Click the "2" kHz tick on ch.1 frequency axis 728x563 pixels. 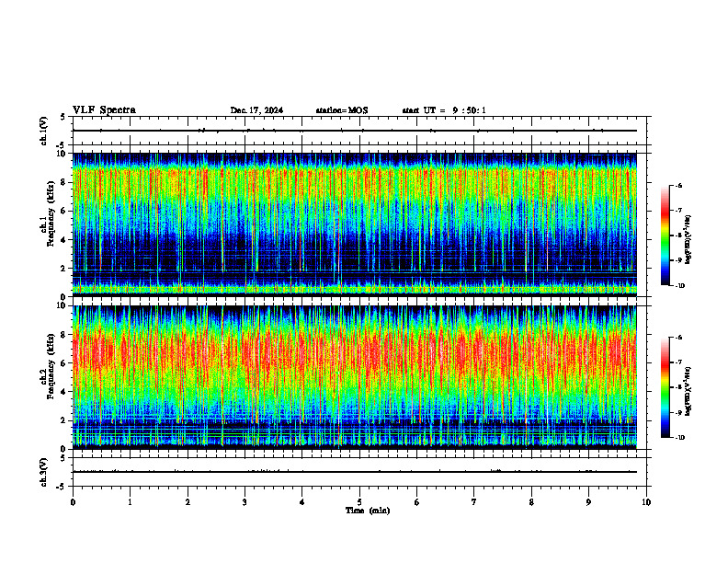tap(64, 268)
